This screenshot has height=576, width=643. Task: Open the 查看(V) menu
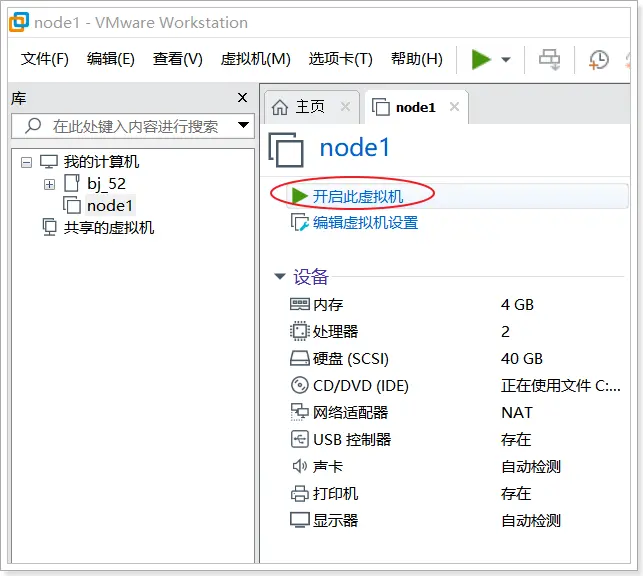[178, 59]
